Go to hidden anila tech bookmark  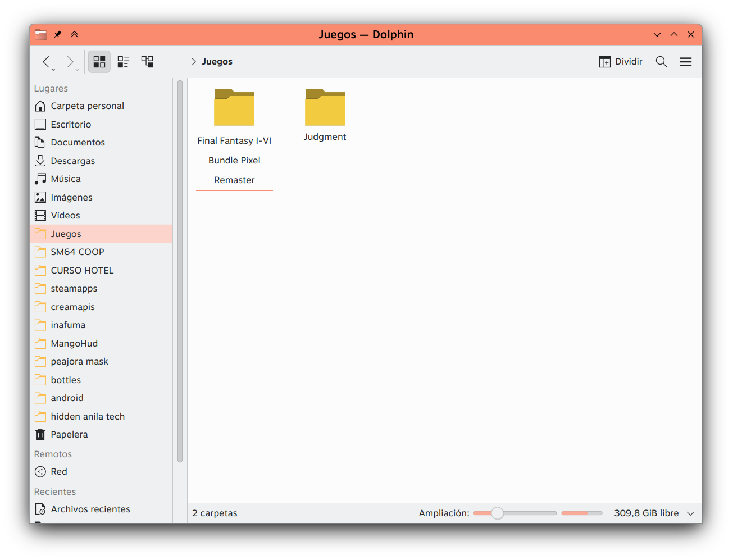(x=101, y=416)
